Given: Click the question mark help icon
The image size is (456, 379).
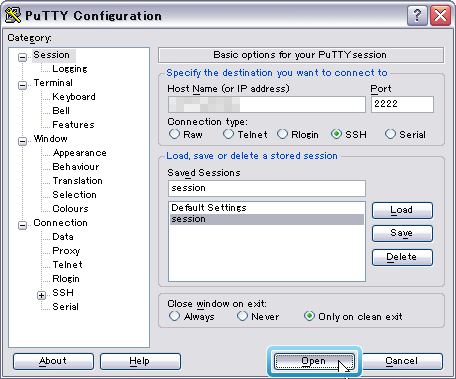Looking at the screenshot, I should pos(417,15).
